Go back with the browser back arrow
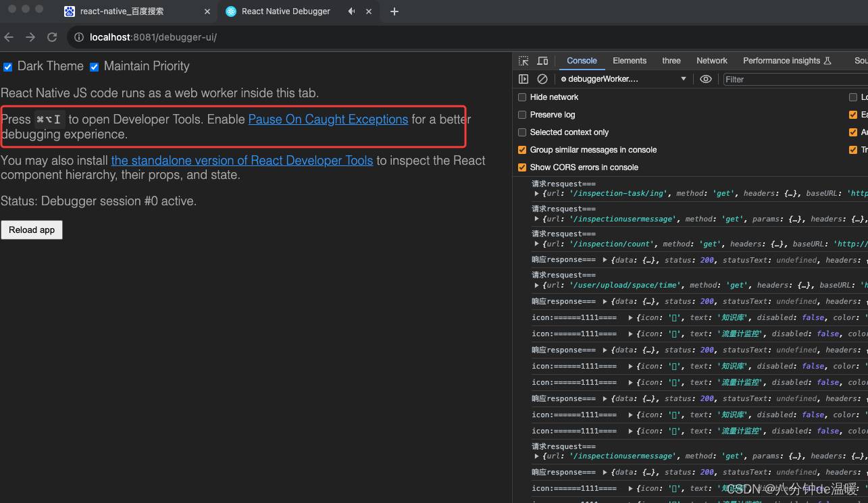868x503 pixels. (9, 37)
